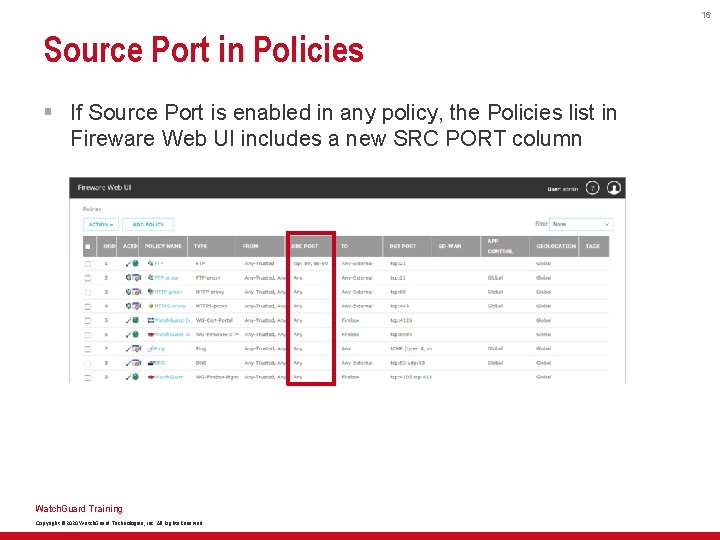The width and height of the screenshot is (720, 540).
Task: Click the Ping policy icon in row 7
Action: point(151,349)
